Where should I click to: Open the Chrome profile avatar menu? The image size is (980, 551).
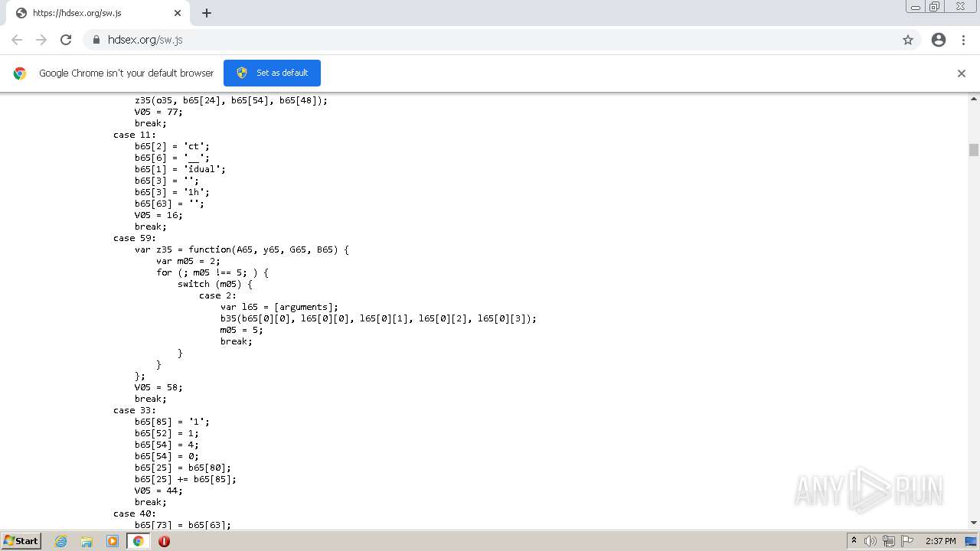pos(939,40)
